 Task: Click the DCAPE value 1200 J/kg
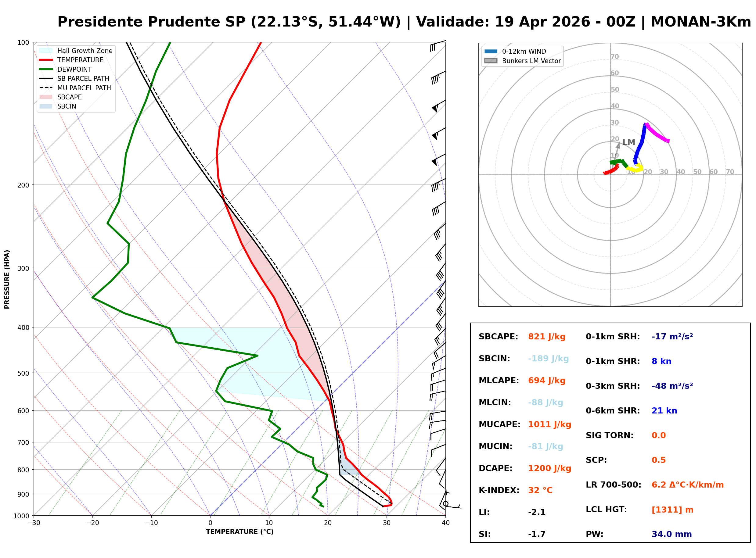point(550,469)
